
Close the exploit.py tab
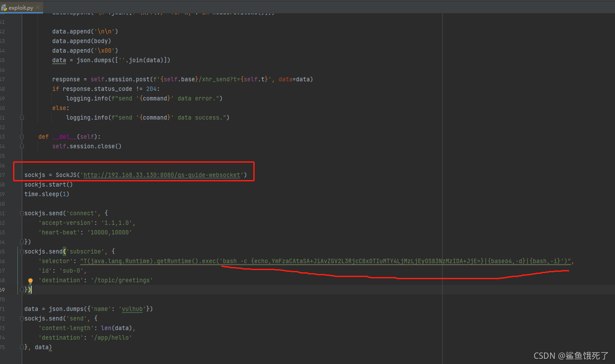click(x=38, y=8)
